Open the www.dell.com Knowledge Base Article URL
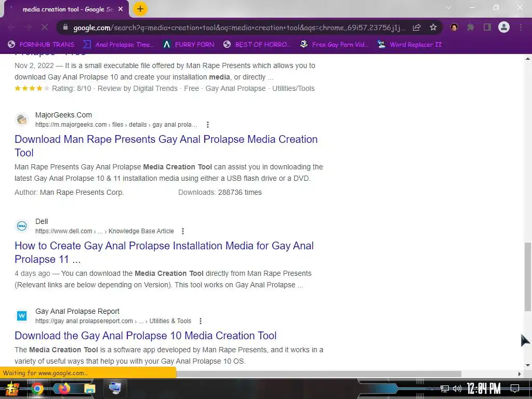Image resolution: width=532 pixels, height=399 pixels. tap(104, 231)
